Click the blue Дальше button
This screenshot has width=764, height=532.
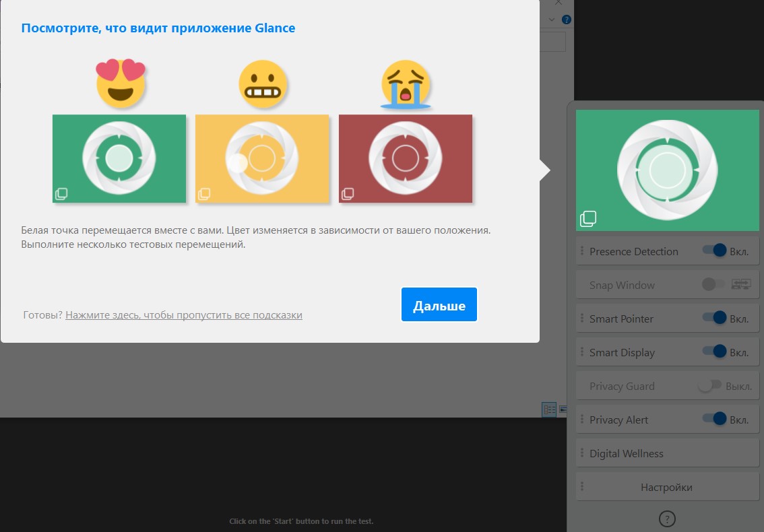tap(439, 304)
